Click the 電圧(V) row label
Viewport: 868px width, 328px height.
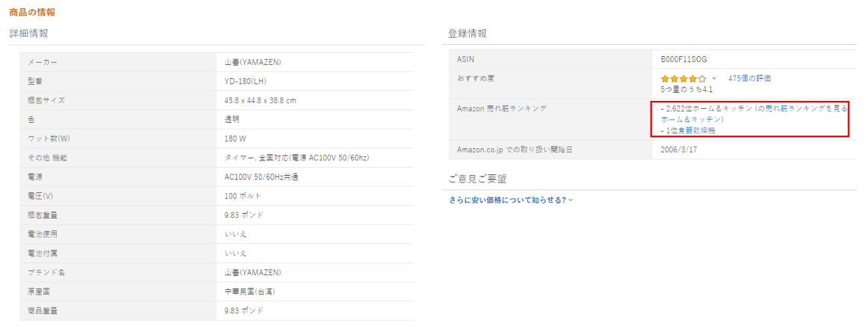pyautogui.click(x=41, y=196)
